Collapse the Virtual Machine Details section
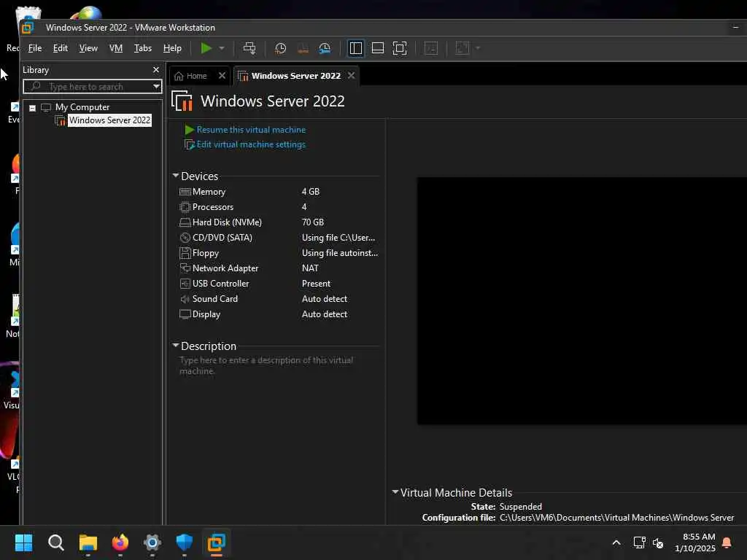 point(395,492)
